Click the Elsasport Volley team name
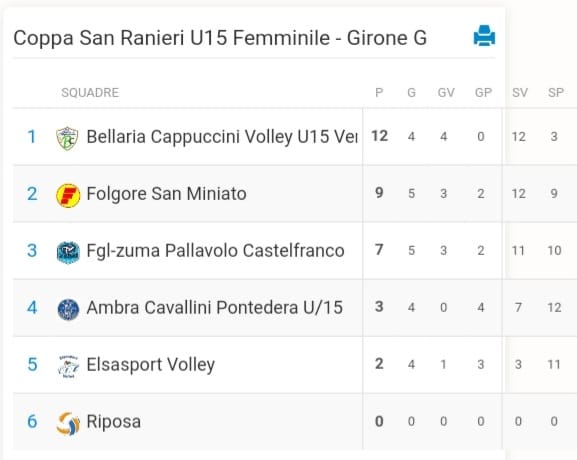This screenshot has width=577, height=460. [x=151, y=365]
